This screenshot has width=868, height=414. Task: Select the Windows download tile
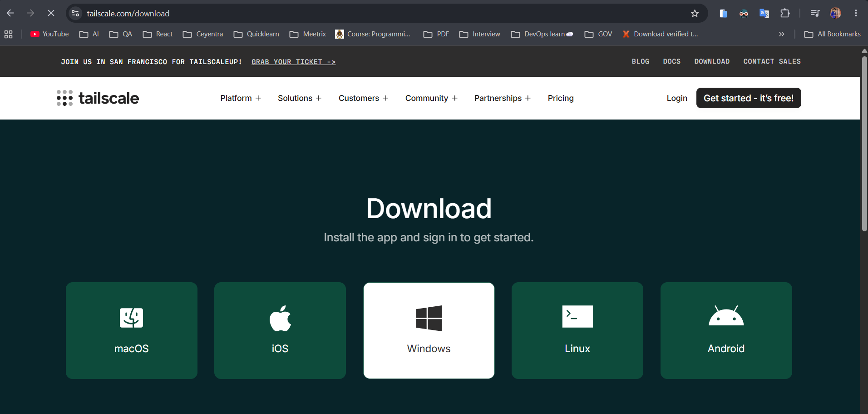click(429, 330)
